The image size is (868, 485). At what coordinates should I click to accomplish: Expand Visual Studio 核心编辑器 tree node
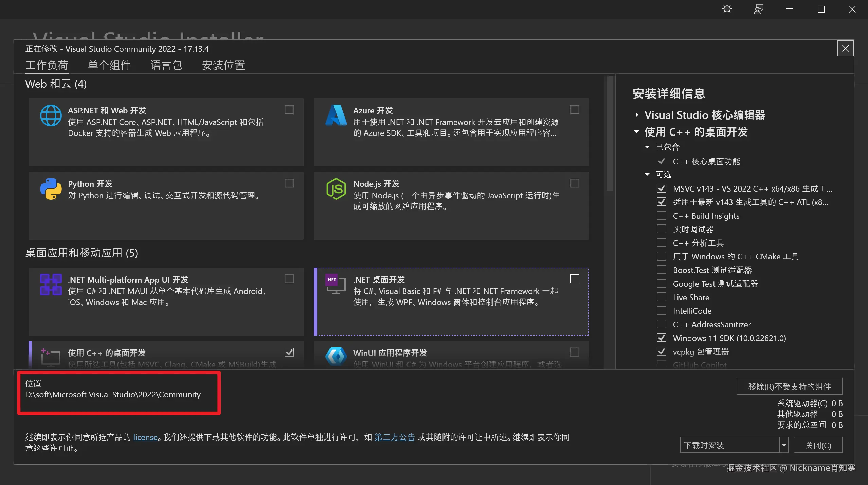click(637, 115)
